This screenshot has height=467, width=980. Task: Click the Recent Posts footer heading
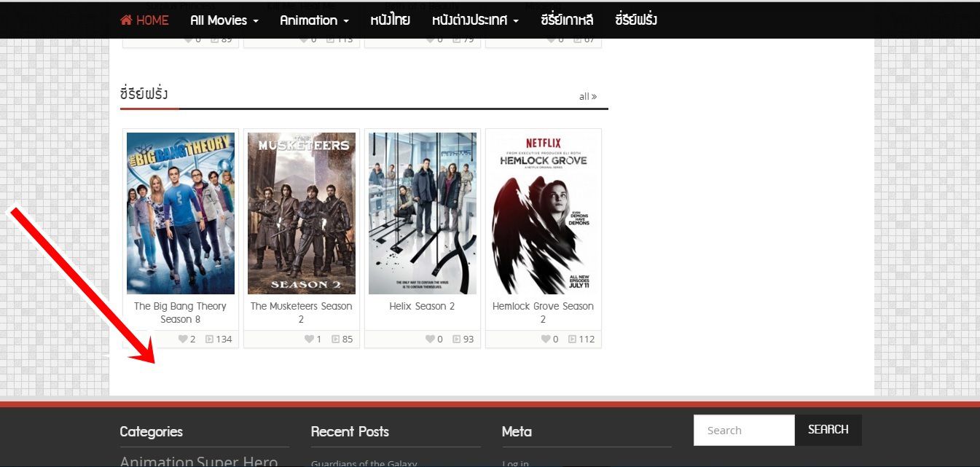point(350,431)
